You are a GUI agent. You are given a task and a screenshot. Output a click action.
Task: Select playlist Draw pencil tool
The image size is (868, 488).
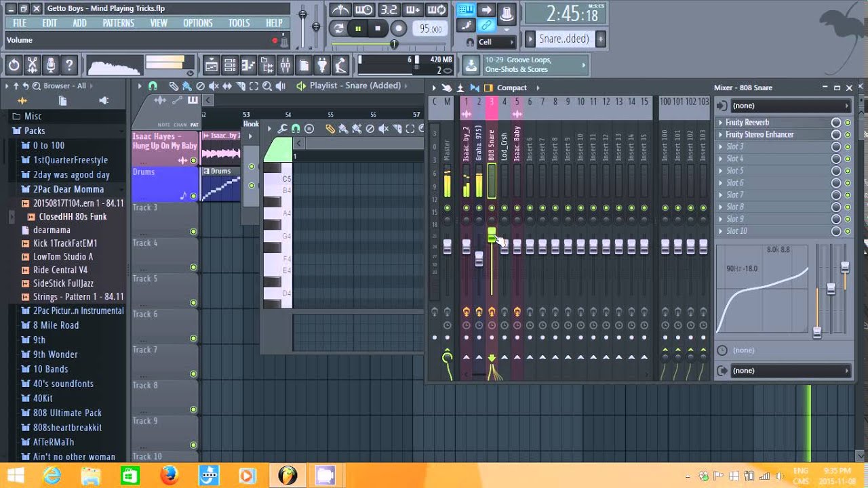(174, 86)
